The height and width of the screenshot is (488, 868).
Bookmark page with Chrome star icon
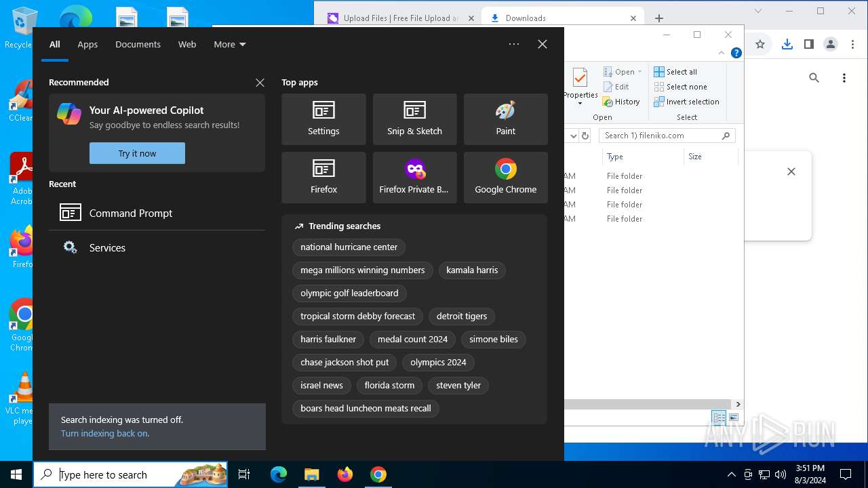(x=760, y=44)
